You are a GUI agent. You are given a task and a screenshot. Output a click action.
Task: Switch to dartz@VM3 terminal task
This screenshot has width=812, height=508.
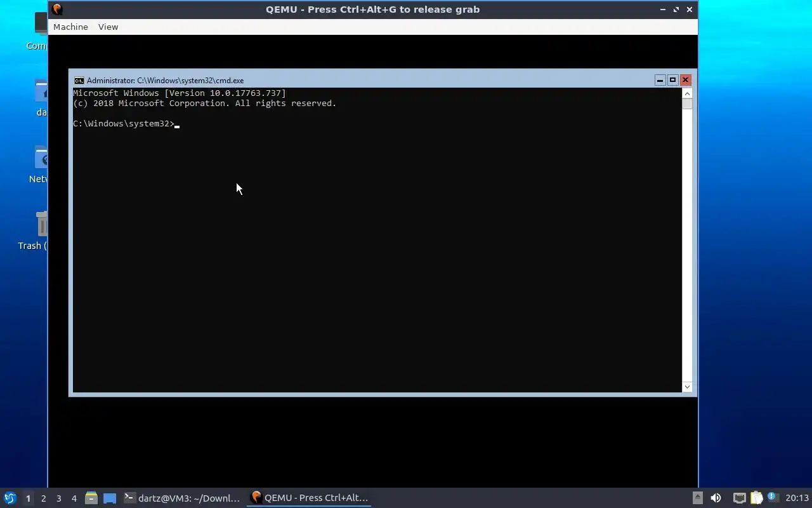tap(182, 498)
